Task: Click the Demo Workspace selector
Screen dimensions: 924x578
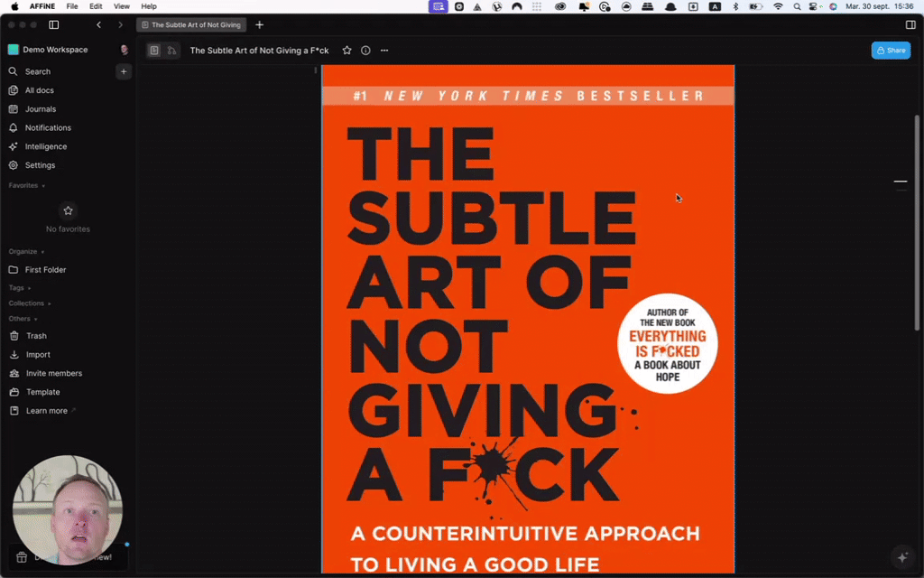Action: (x=49, y=51)
